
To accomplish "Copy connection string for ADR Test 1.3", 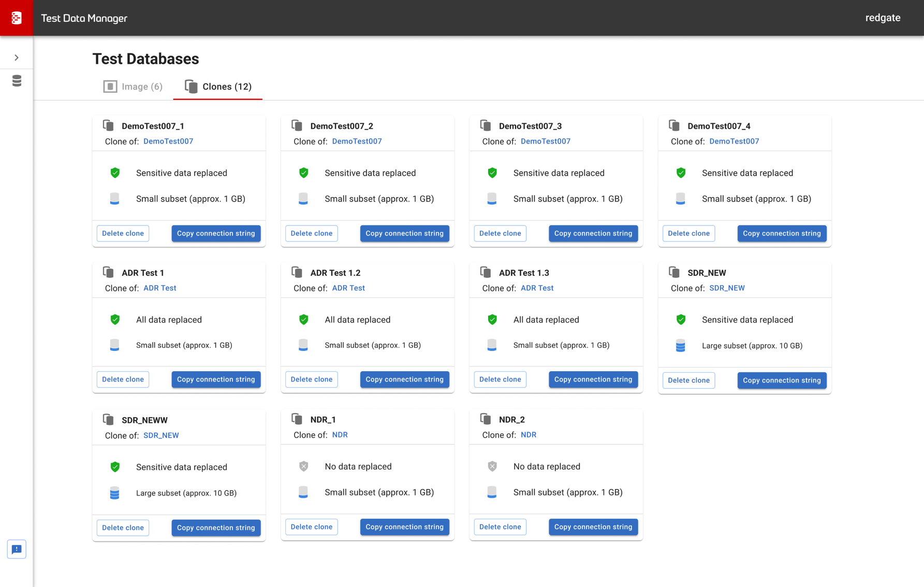I will [x=593, y=379].
